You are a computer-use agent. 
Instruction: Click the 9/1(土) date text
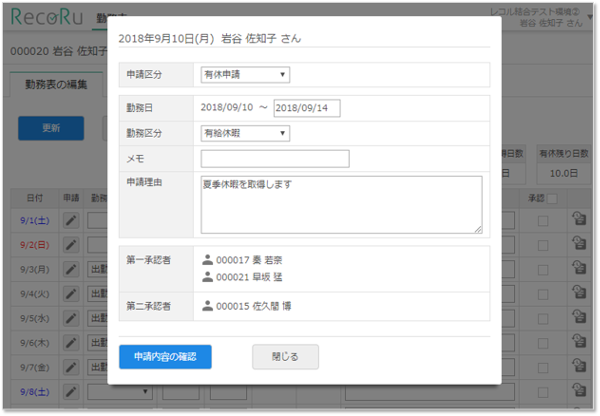tap(35, 220)
